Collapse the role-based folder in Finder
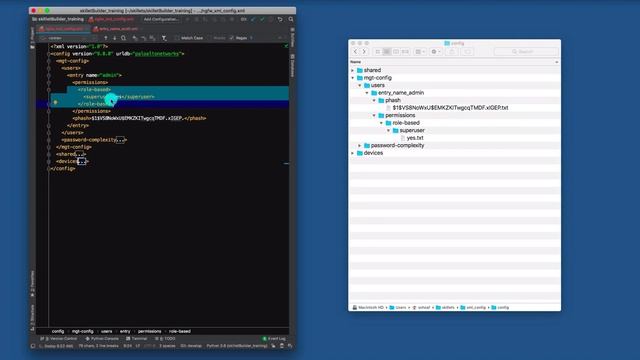Screen dimensions: 640x360 point(382,123)
